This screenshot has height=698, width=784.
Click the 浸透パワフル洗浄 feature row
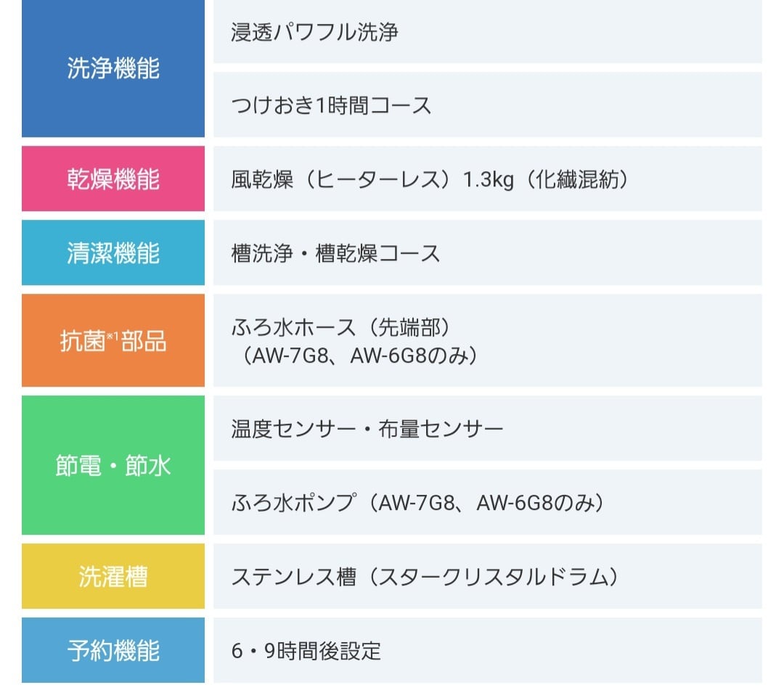[x=314, y=33]
